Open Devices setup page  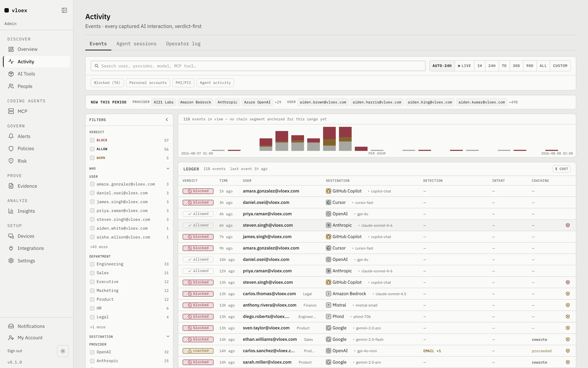(x=37, y=236)
